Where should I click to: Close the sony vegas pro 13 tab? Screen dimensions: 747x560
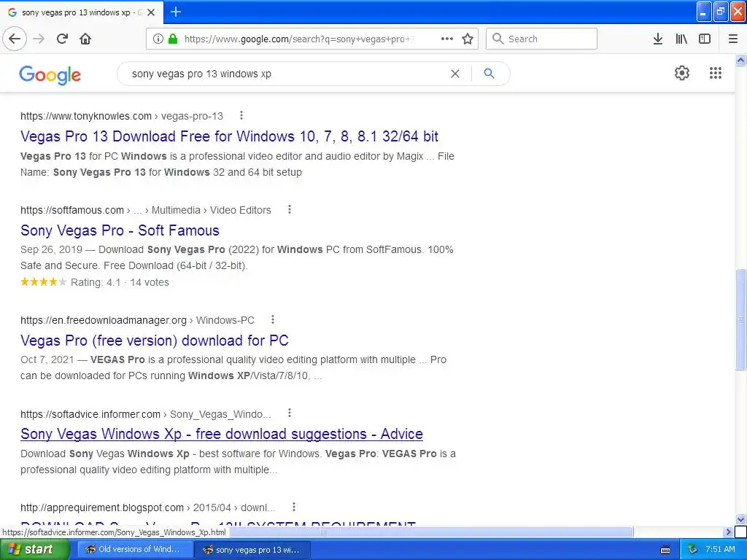point(151,12)
